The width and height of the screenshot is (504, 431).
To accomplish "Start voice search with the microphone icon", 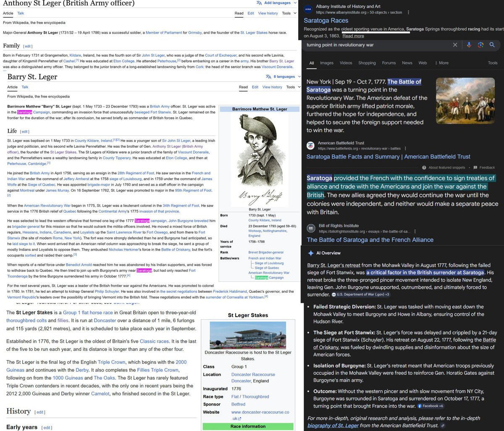I will click(x=469, y=45).
